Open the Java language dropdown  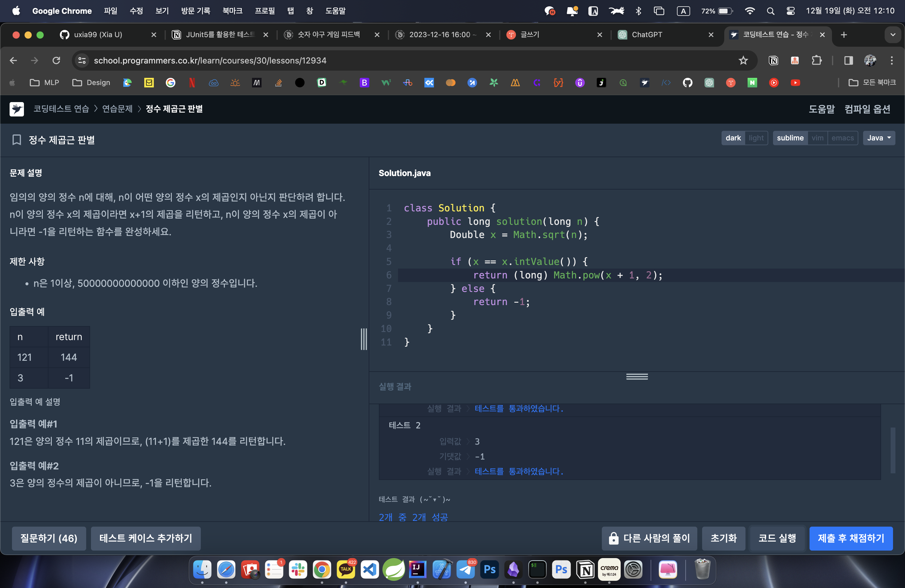(879, 138)
